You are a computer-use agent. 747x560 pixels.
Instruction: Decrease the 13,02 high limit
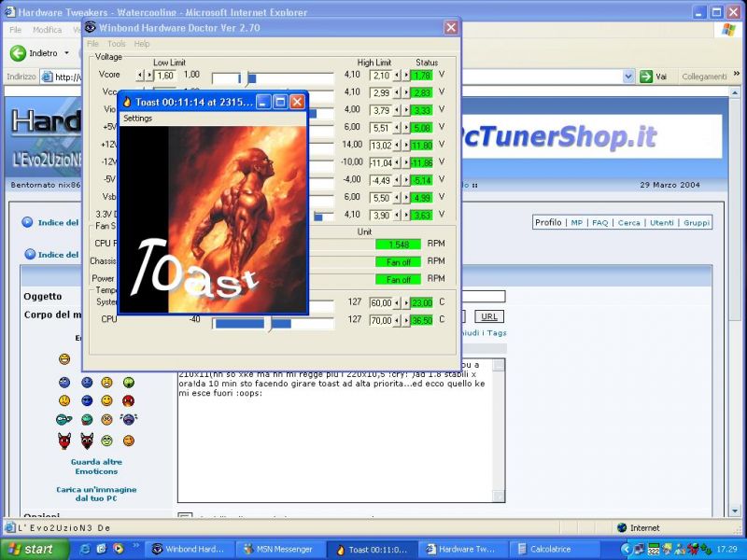tap(397, 146)
